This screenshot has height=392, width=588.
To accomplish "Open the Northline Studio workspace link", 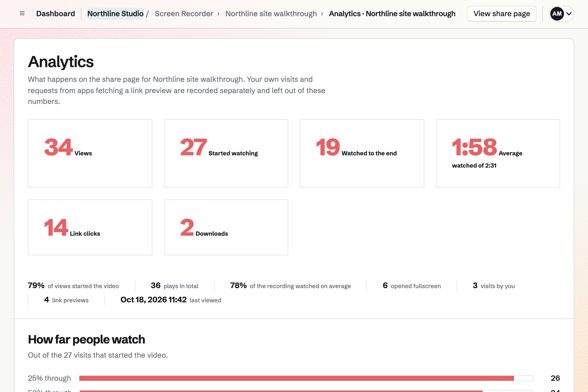I will (x=115, y=13).
